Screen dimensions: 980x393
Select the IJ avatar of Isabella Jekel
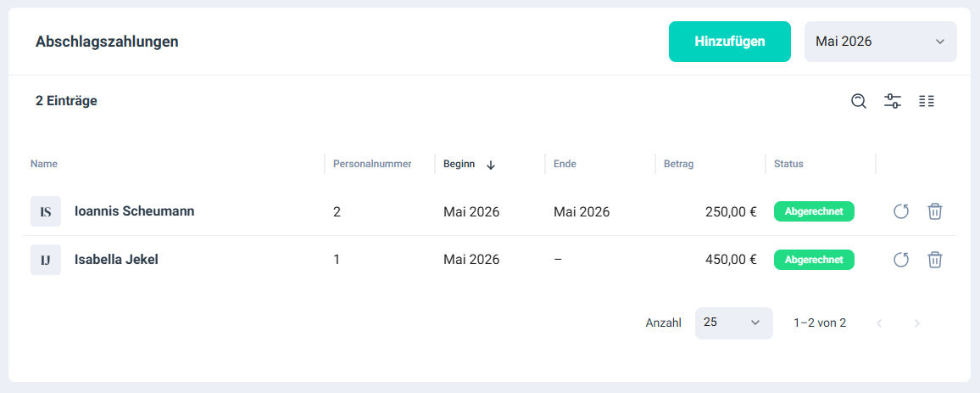[46, 260]
